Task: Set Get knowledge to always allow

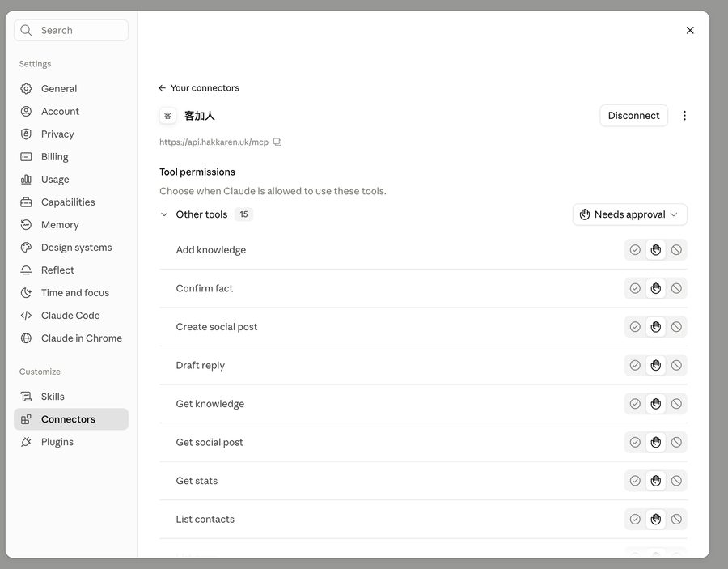Action: [x=635, y=404]
